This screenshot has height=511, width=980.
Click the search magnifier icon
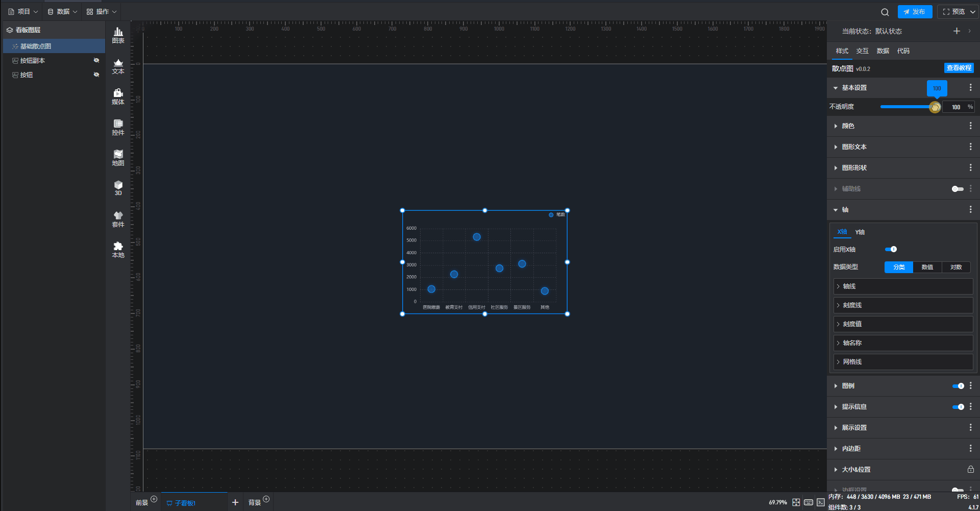pos(885,12)
